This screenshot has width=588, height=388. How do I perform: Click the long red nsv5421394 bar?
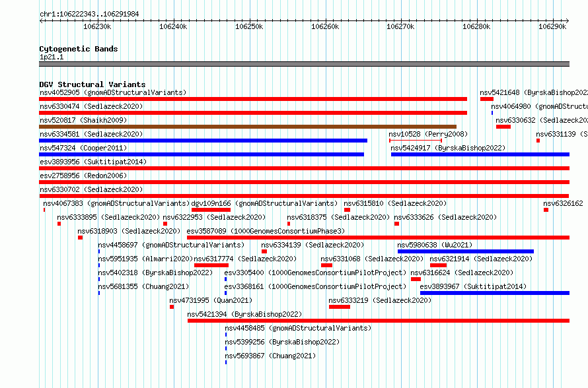coord(379,321)
